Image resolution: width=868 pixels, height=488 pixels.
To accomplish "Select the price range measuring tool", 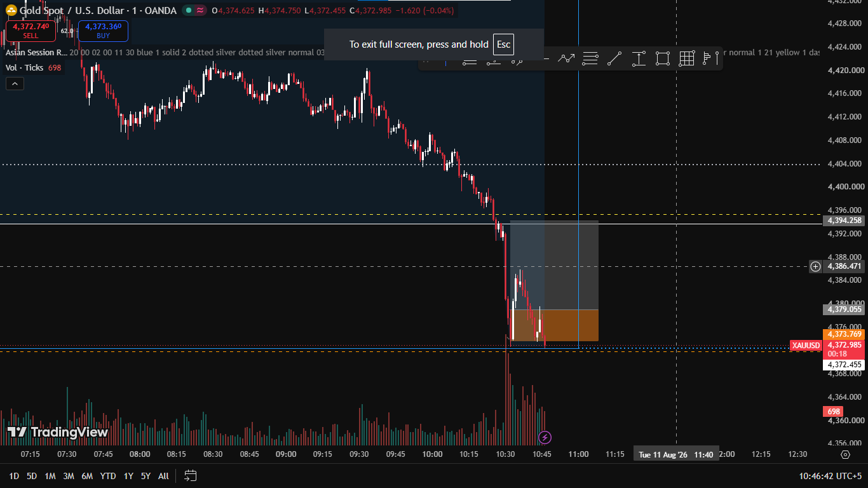I will pyautogui.click(x=639, y=58).
